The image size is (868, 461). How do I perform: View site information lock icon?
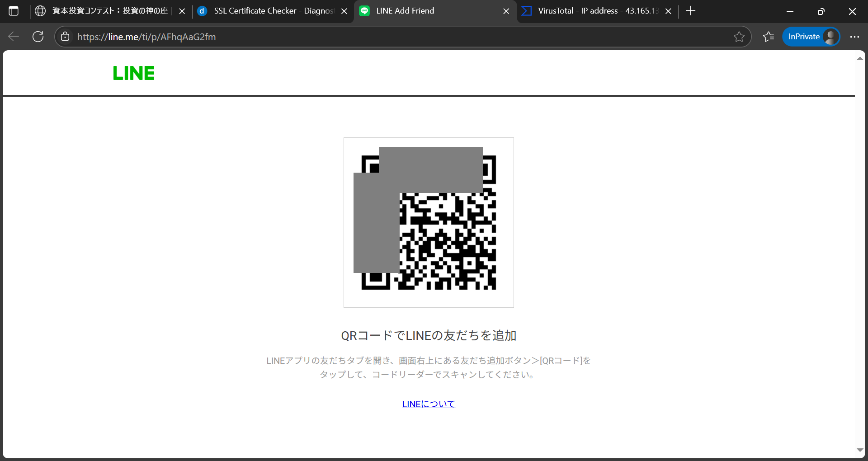tap(65, 37)
